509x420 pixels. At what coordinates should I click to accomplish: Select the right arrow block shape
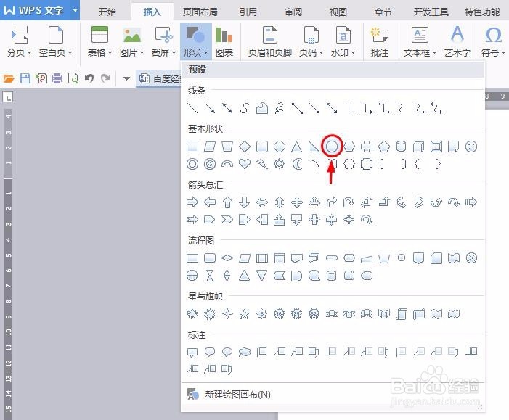tap(192, 202)
